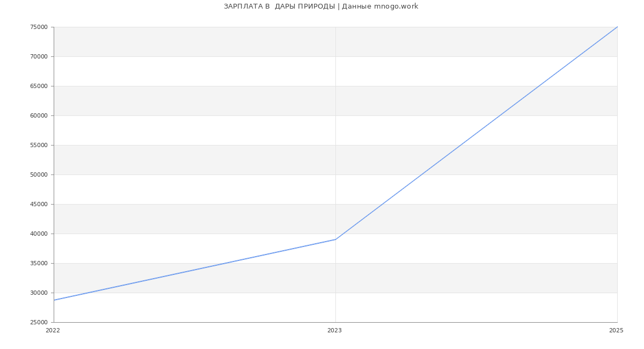Select the 2023 data point on the line
Viewport: 644px width, 349px height.
pos(335,239)
